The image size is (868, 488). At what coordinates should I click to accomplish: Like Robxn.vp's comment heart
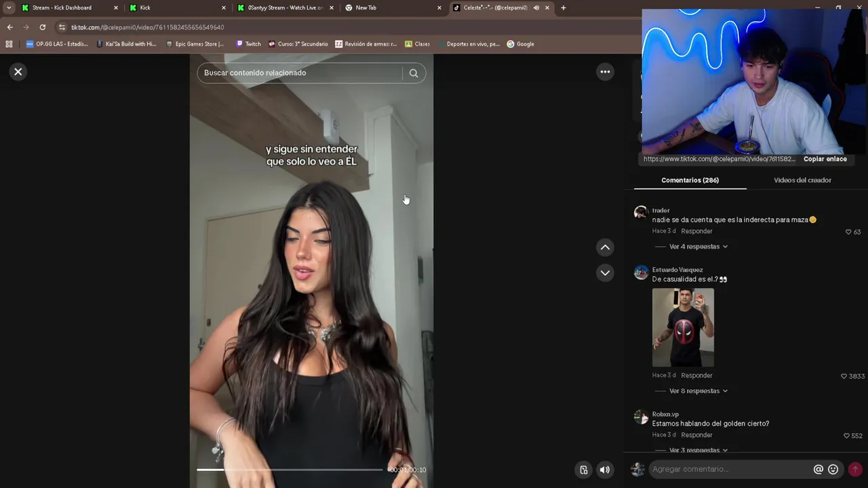pos(846,436)
